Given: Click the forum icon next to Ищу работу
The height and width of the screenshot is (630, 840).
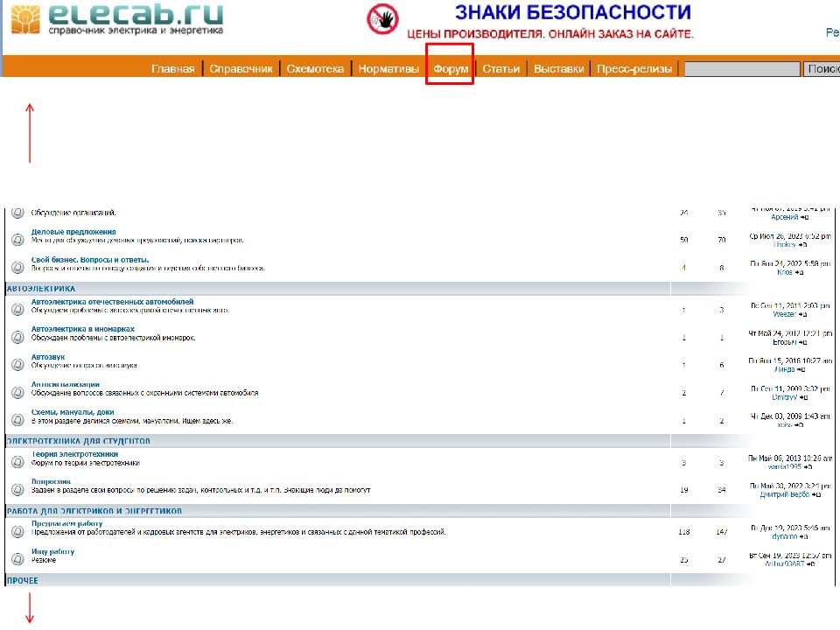Looking at the screenshot, I should [x=17, y=557].
